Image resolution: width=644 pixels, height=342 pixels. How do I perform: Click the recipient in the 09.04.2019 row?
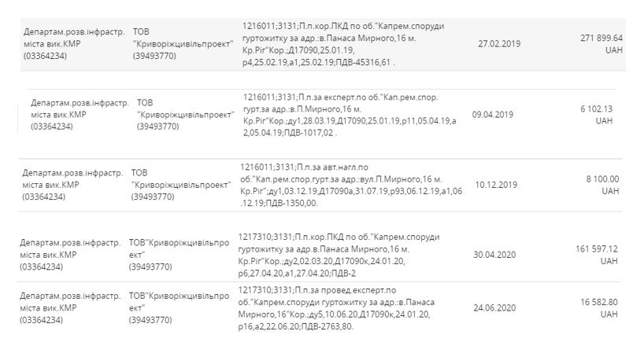(x=184, y=115)
